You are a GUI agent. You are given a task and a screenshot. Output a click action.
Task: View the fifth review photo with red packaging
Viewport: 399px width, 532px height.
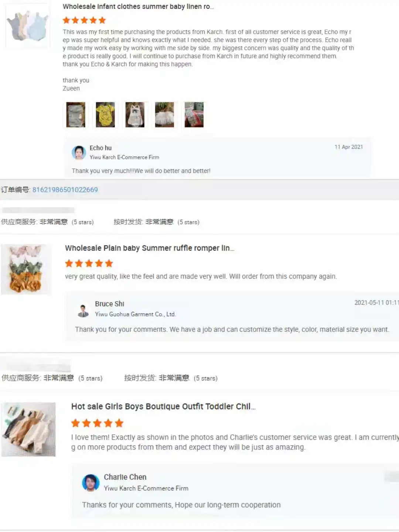pyautogui.click(x=194, y=115)
